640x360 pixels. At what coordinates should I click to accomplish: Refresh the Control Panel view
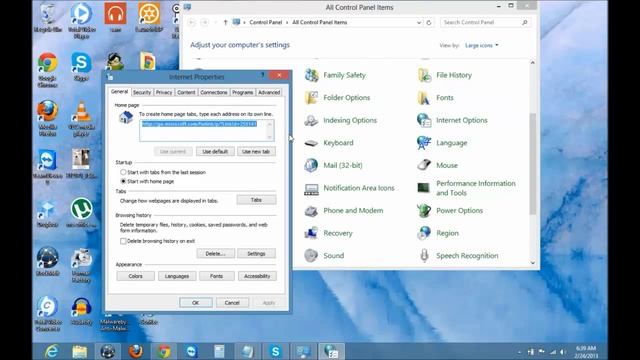tap(429, 22)
